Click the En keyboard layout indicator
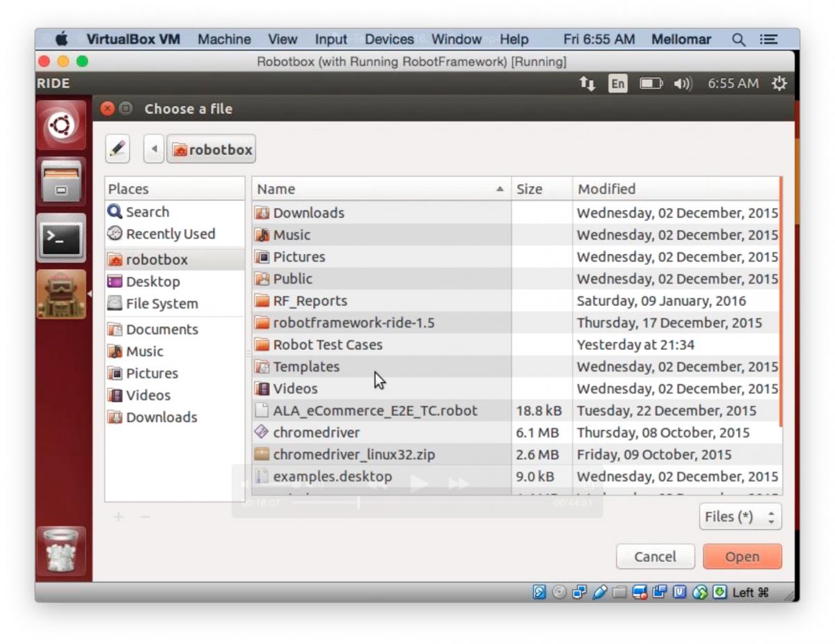 [617, 83]
